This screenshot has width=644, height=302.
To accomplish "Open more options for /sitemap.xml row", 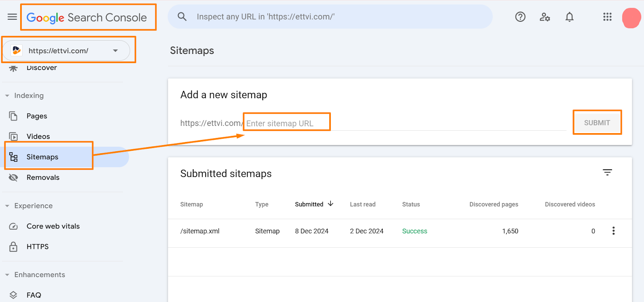I will pyautogui.click(x=613, y=231).
